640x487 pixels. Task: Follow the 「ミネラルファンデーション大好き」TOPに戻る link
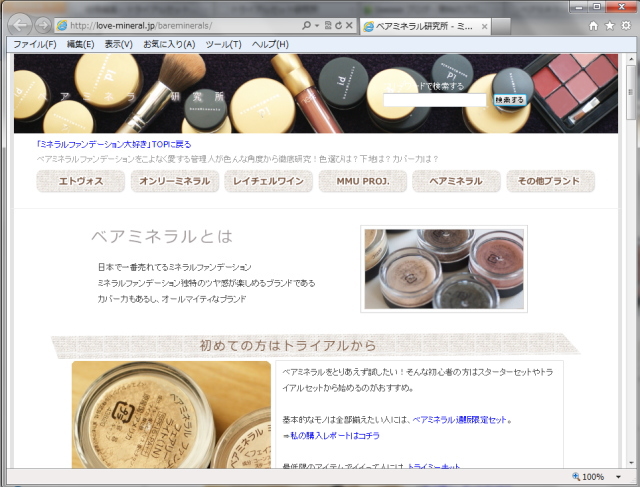[113, 144]
